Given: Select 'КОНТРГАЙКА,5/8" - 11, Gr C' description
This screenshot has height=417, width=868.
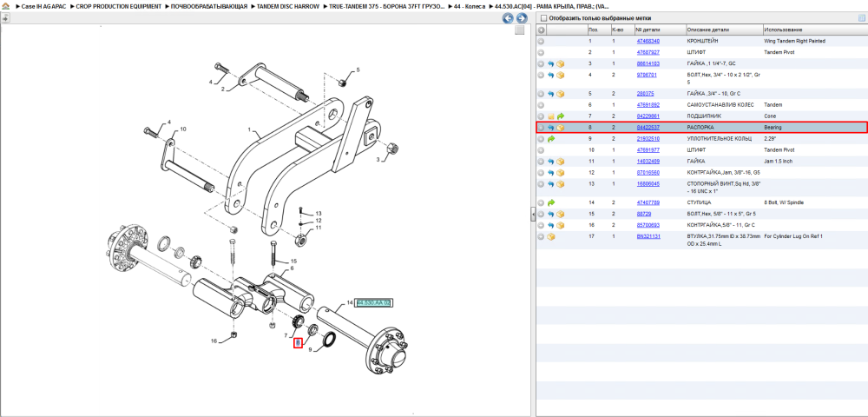Looking at the screenshot, I should pos(721,225).
